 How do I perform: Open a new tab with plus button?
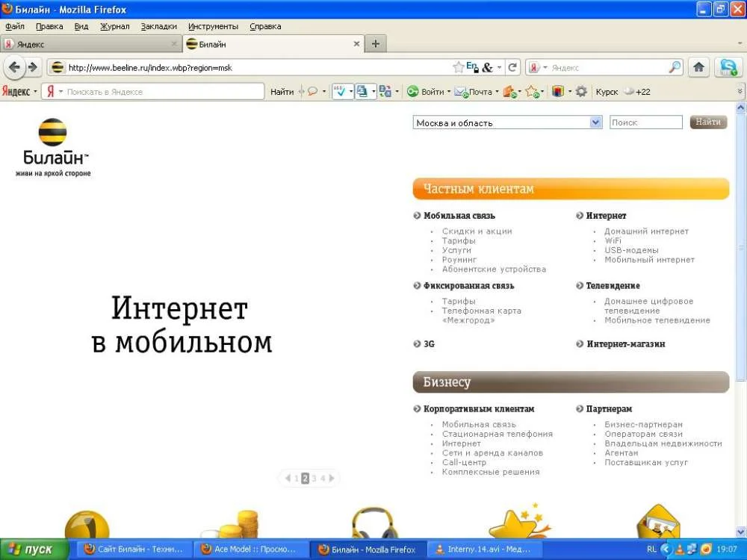click(x=375, y=44)
